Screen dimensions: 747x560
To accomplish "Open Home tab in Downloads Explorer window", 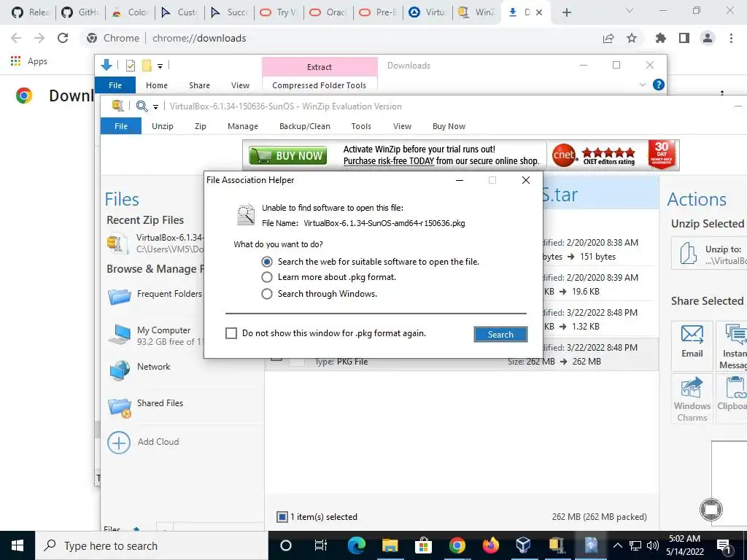I will point(157,85).
